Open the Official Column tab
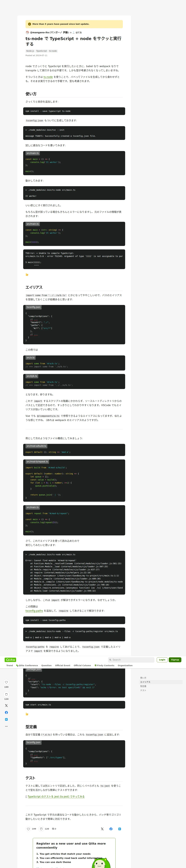Image resolution: width=186 pixels, height=868 pixels. pos(82,665)
